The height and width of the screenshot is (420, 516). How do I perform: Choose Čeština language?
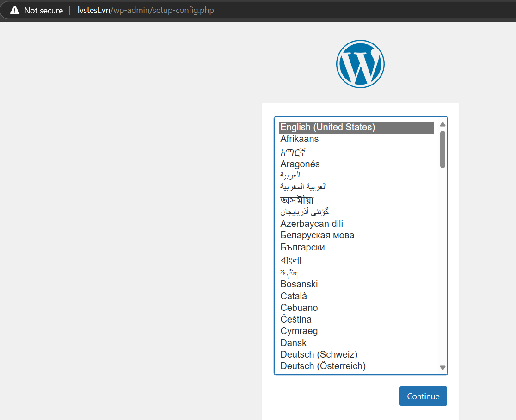pos(356,319)
